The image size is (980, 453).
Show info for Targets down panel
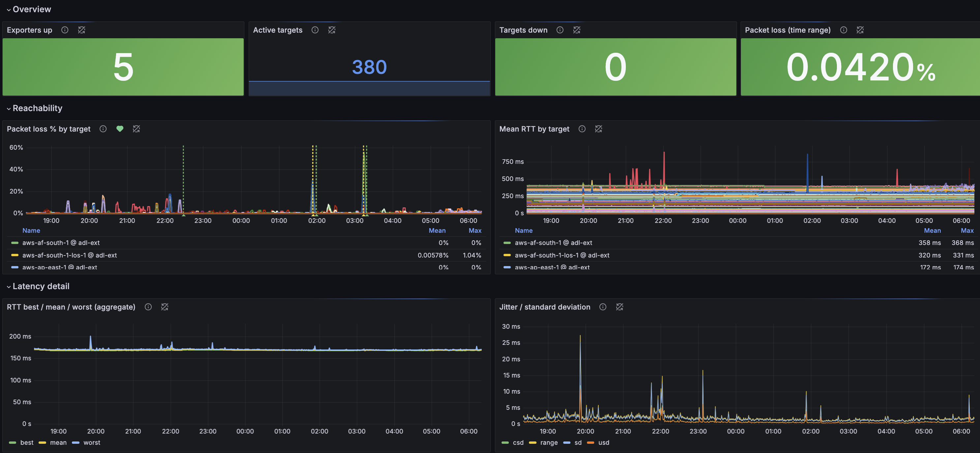point(560,30)
